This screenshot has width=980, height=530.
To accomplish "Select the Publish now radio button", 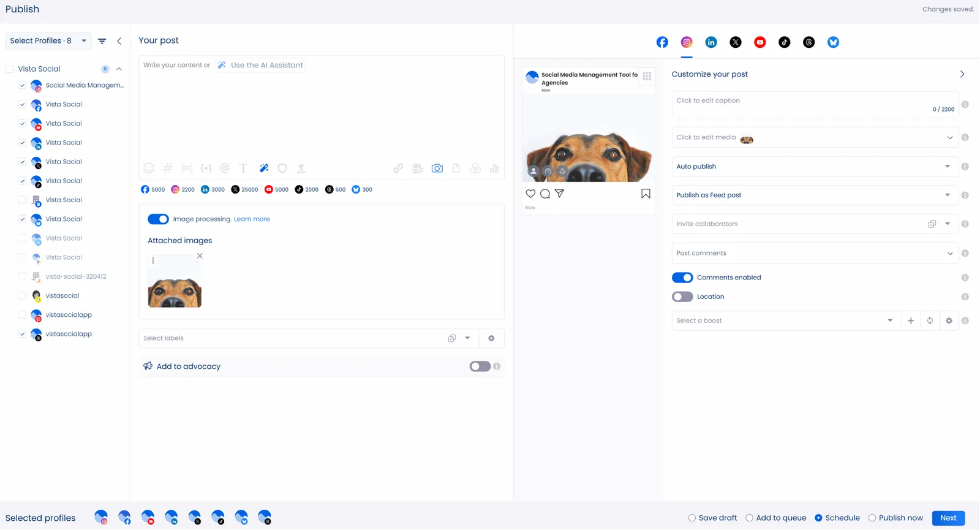I will (x=872, y=518).
